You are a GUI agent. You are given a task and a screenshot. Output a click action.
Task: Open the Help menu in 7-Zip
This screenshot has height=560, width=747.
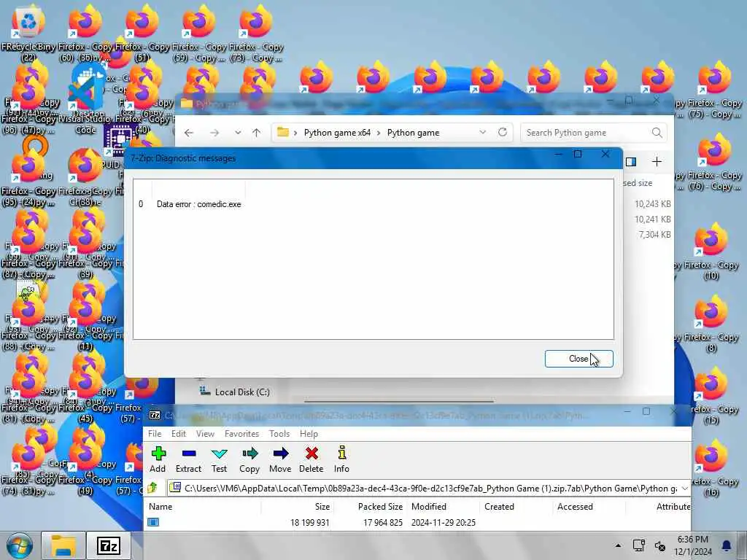309,434
